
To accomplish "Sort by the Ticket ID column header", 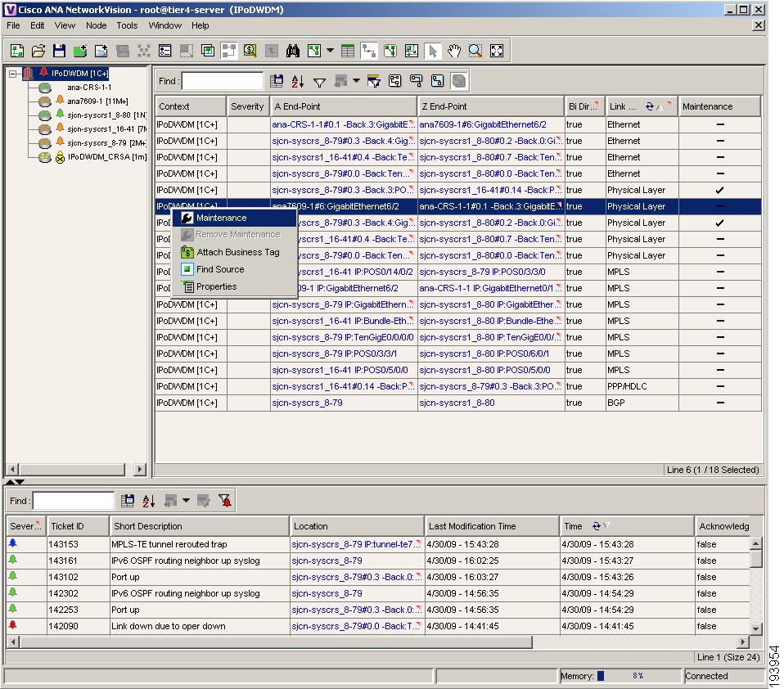I will click(78, 526).
